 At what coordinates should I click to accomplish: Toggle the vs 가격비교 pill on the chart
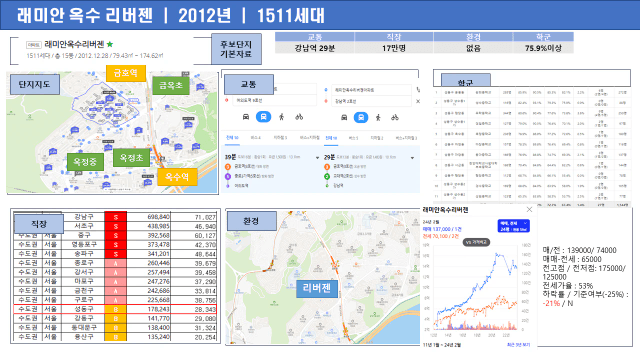point(476,242)
